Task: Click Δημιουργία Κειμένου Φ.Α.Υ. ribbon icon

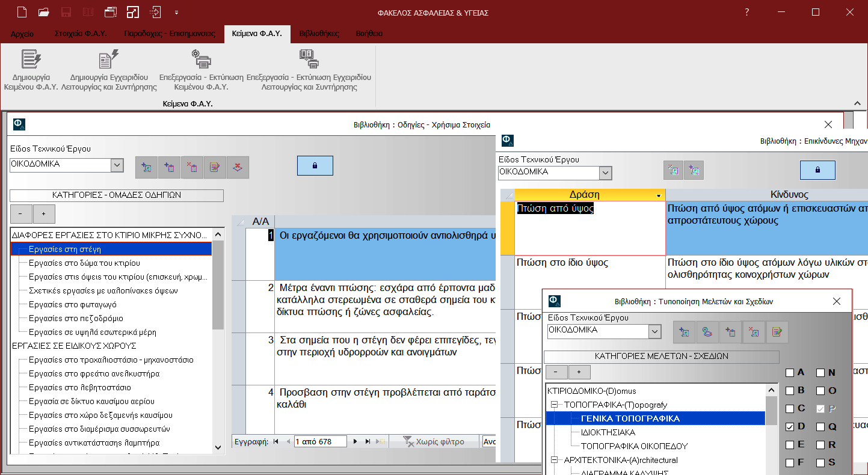Action: pyautogui.click(x=30, y=60)
